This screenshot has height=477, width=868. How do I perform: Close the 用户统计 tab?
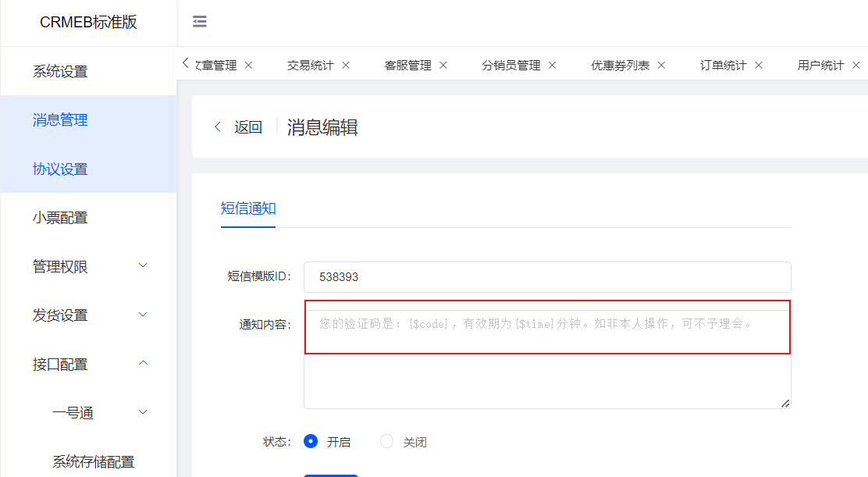click(856, 66)
